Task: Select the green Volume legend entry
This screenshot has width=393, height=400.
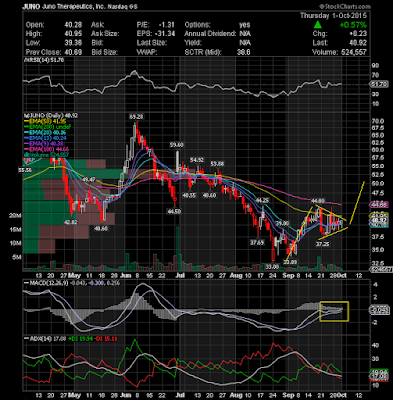Action: (46, 155)
